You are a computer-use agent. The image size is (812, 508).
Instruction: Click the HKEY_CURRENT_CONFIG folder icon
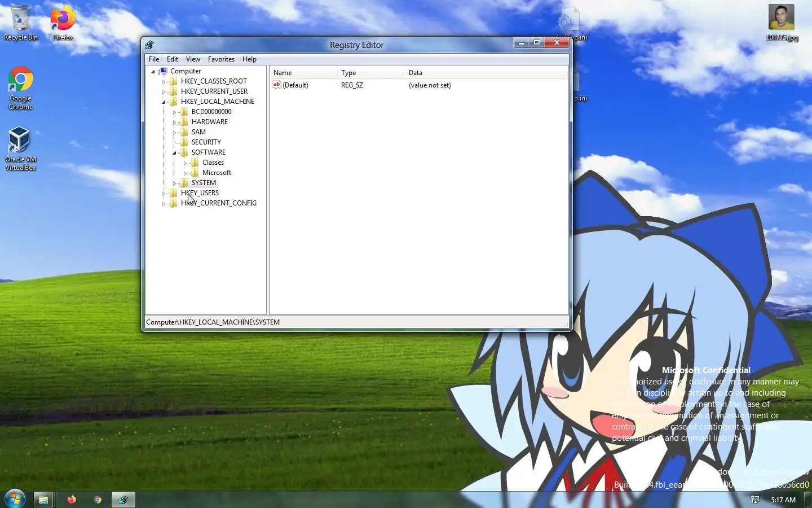pos(174,203)
